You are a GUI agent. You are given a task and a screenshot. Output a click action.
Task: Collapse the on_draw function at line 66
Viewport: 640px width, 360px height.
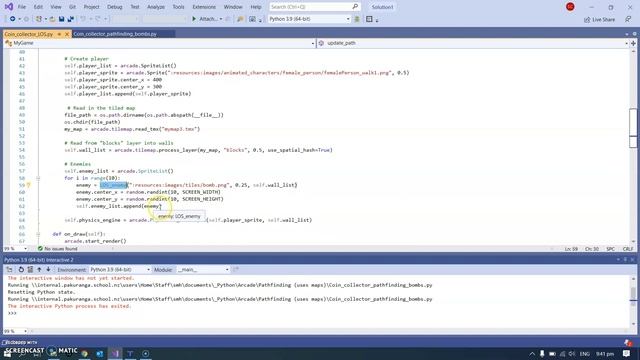click(x=38, y=234)
